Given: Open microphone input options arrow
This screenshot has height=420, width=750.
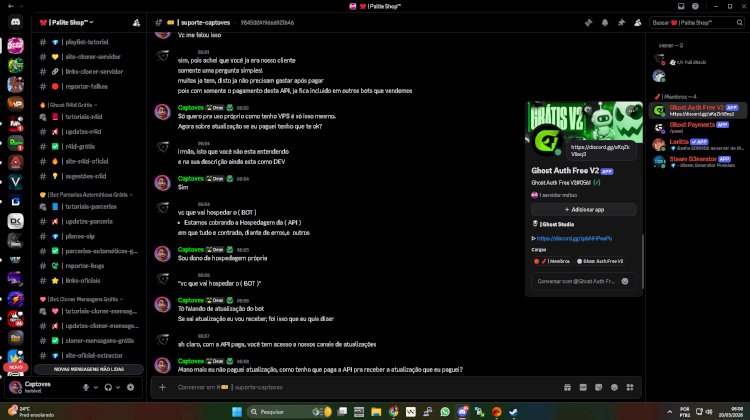Looking at the screenshot, I should (96, 387).
